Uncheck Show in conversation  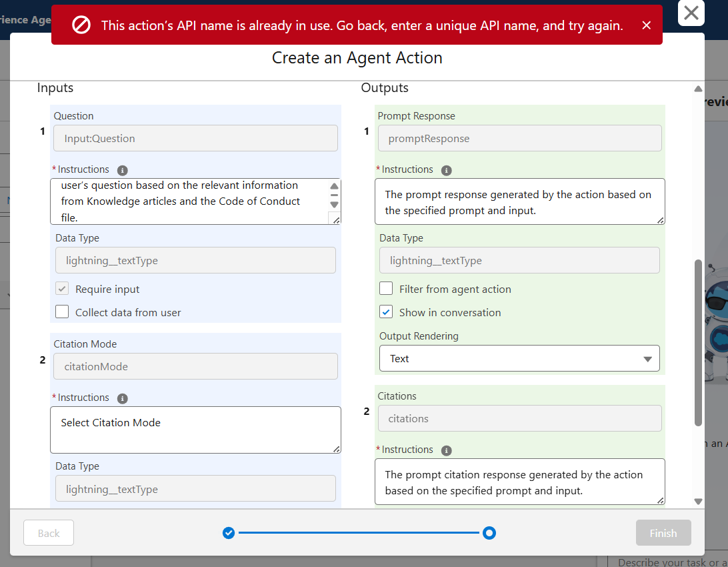coord(386,312)
